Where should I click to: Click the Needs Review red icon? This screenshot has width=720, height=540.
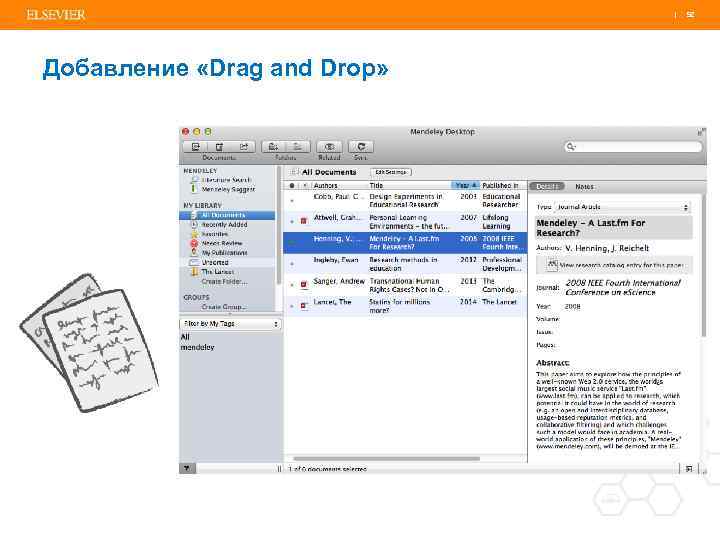194,243
